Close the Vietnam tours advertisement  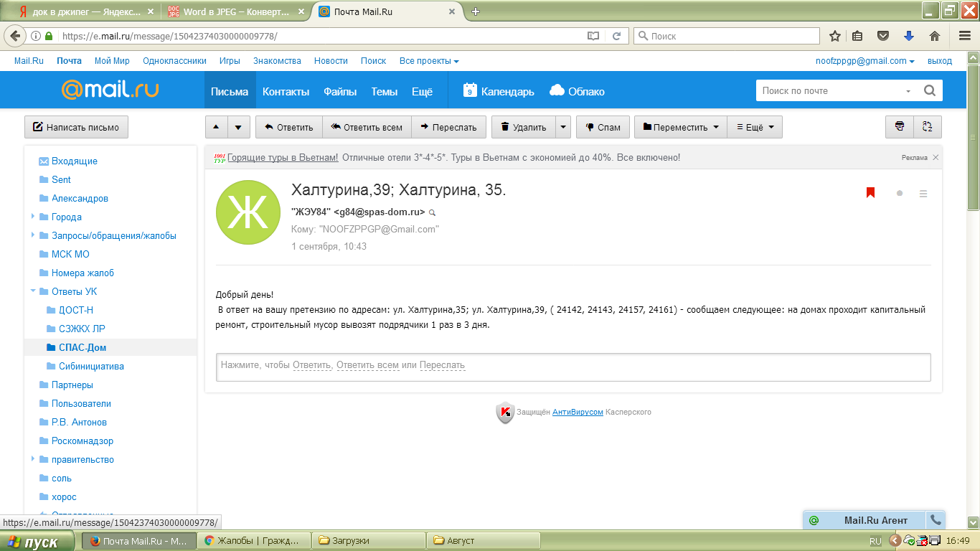(936, 157)
